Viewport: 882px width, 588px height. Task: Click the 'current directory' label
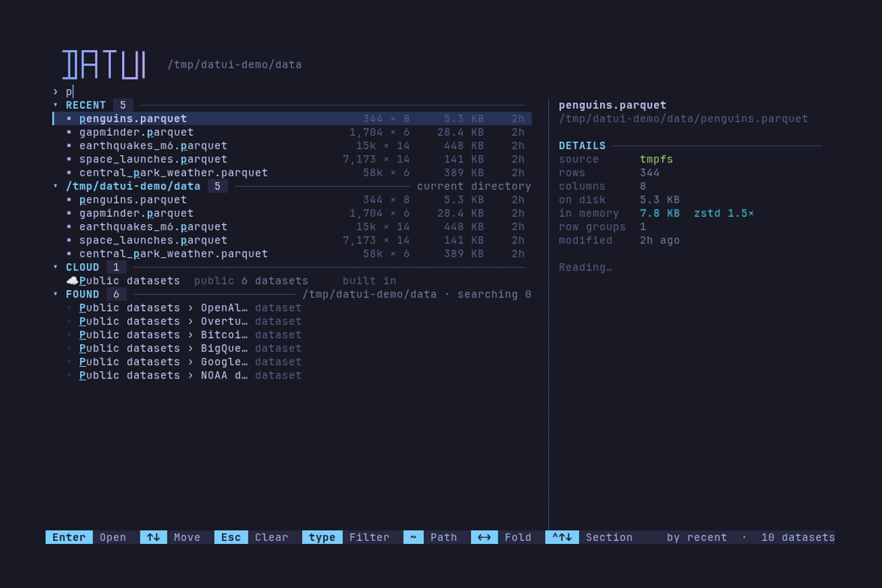(474, 186)
